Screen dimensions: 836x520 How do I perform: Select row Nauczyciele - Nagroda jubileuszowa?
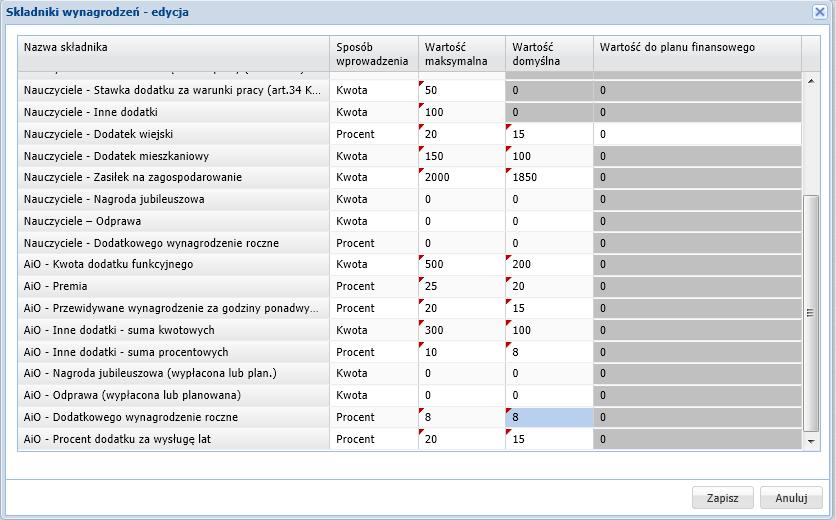coord(409,199)
